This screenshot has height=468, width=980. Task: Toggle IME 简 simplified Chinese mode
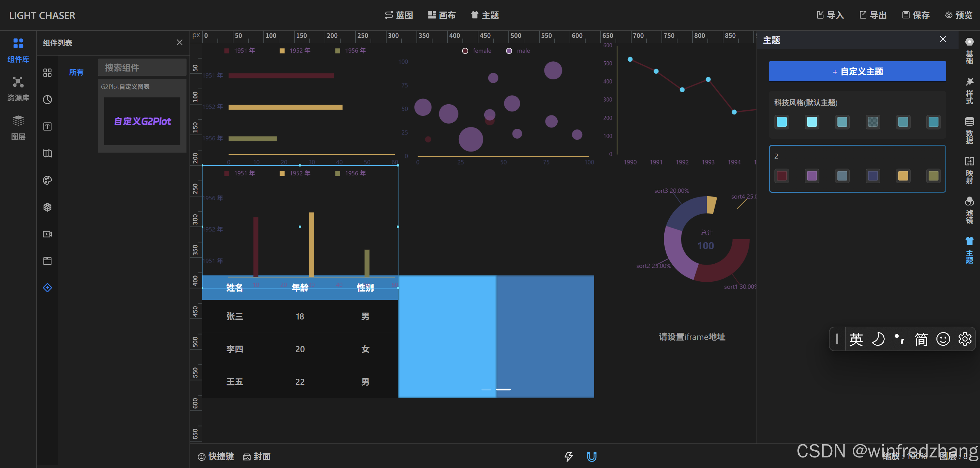tap(921, 339)
